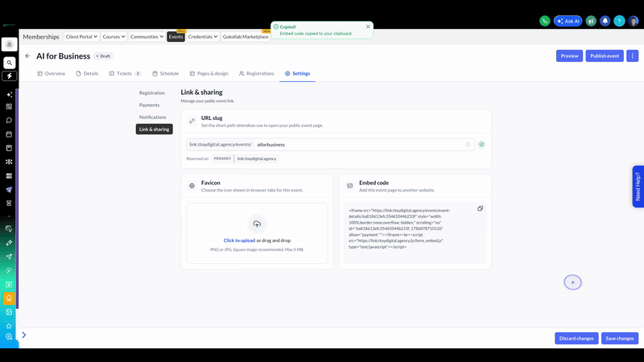Click the Preview button
Viewport: 644px width, 362px height.
tap(569, 56)
